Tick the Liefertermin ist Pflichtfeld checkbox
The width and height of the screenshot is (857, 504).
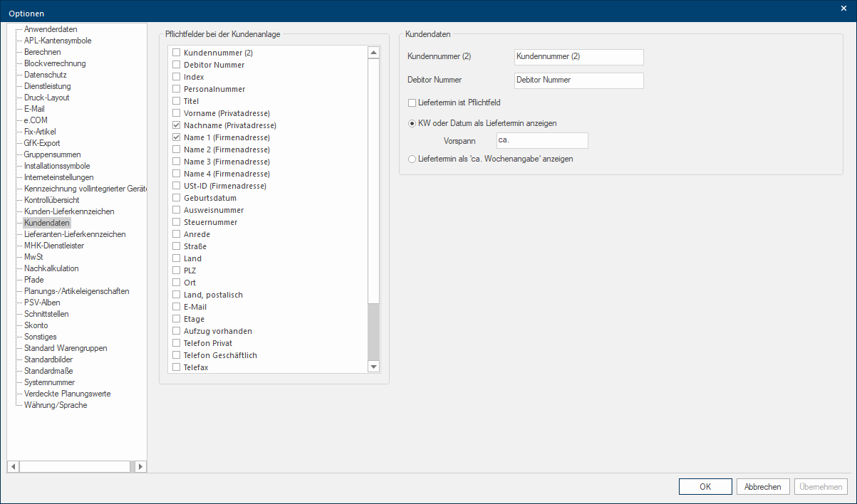[x=412, y=103]
